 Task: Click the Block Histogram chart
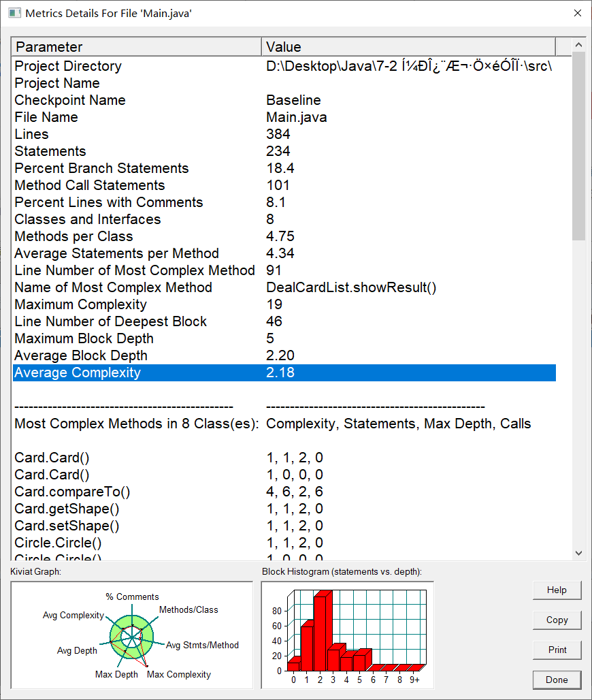coord(348,635)
